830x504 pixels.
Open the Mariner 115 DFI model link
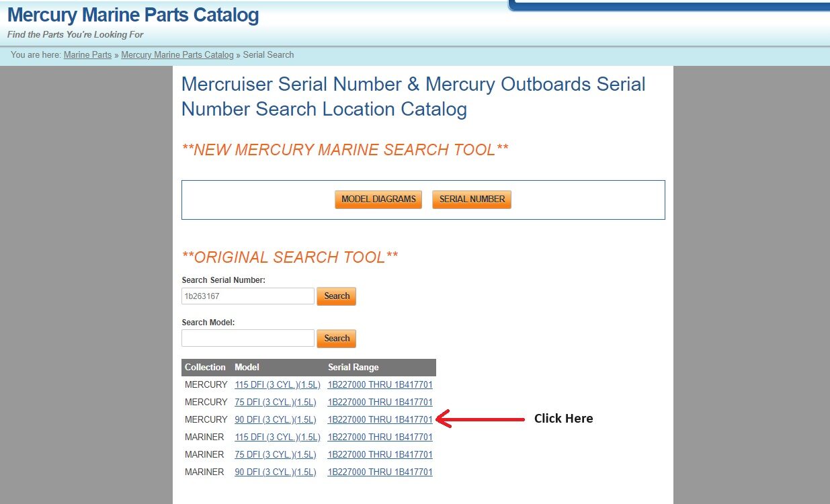pyautogui.click(x=276, y=437)
